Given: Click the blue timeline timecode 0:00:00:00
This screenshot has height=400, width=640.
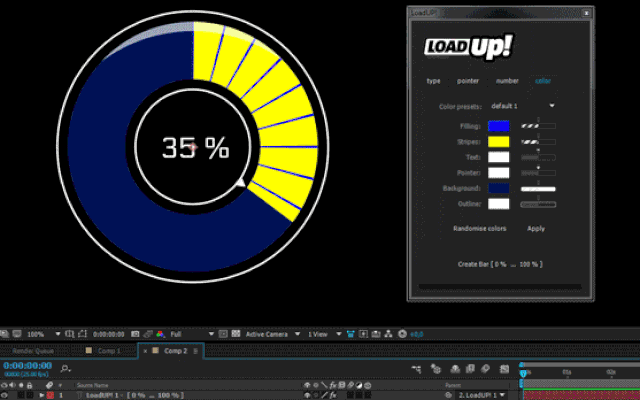Looking at the screenshot, I should pyautogui.click(x=28, y=365).
